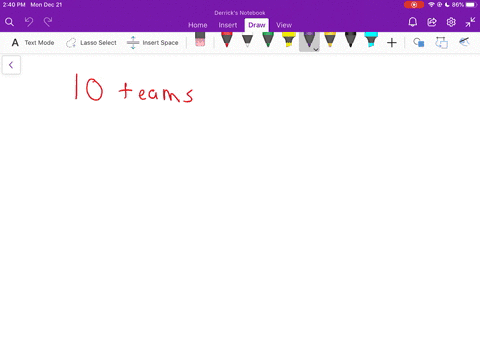Viewport: 480px width, 360px height.
Task: Tap the Derrick's Notebook title
Action: 240,13
